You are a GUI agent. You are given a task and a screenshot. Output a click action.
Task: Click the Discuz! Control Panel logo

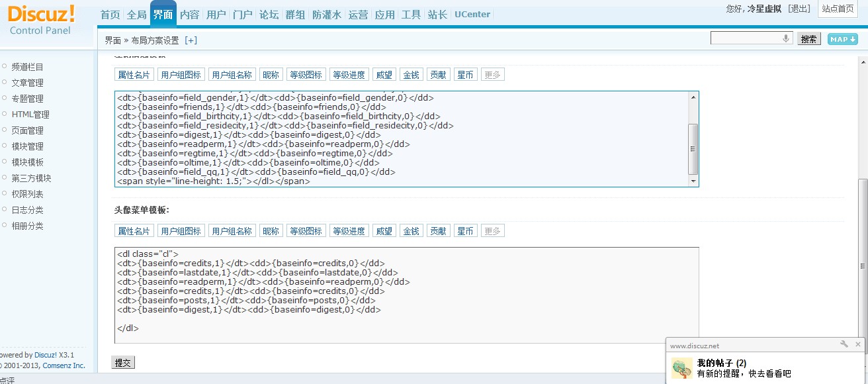pos(41,19)
